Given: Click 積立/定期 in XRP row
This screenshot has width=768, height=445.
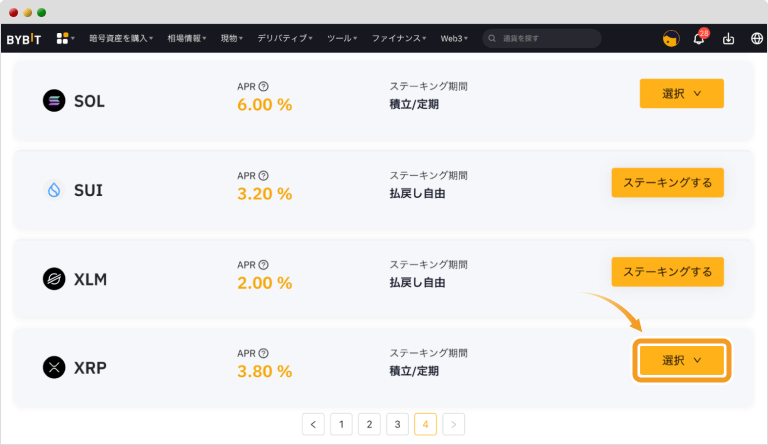Looking at the screenshot, I should [414, 371].
